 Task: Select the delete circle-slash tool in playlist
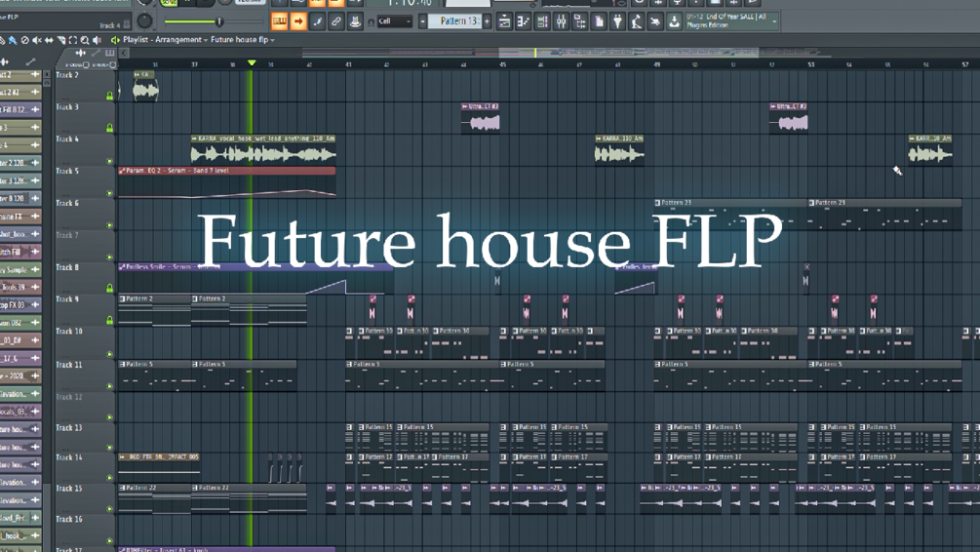point(25,40)
